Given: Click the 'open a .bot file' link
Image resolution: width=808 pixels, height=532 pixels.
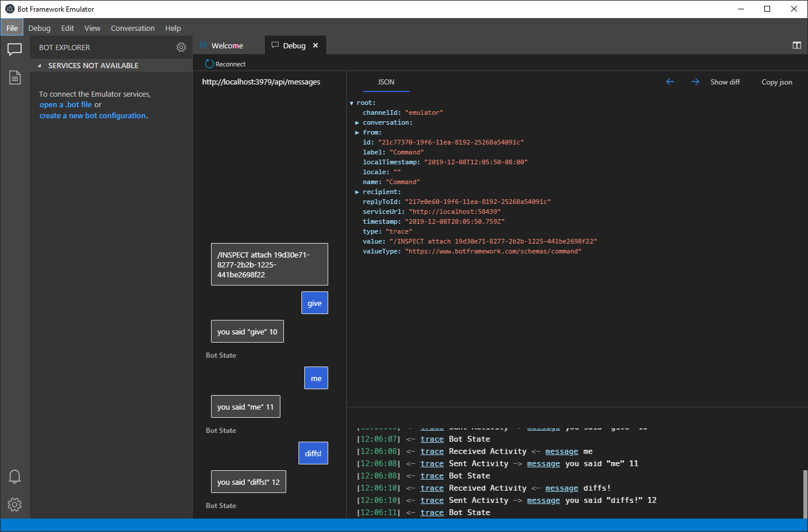Looking at the screenshot, I should (x=66, y=105).
